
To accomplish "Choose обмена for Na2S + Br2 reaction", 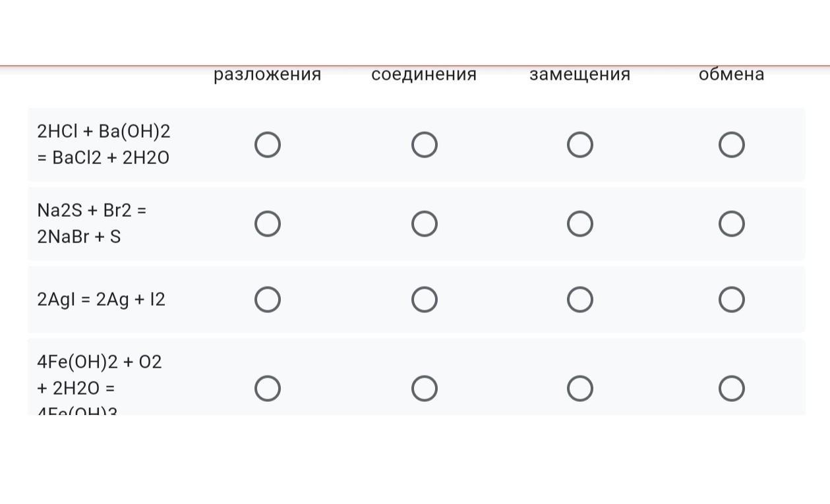I will (732, 224).
